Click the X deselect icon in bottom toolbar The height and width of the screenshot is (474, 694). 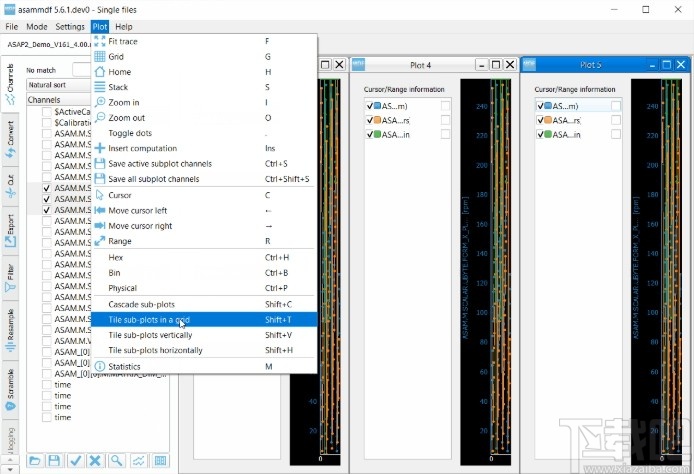95,461
